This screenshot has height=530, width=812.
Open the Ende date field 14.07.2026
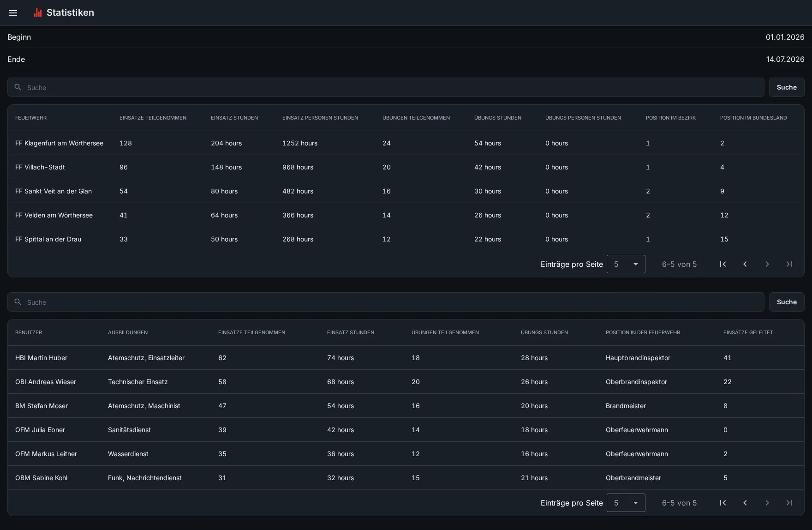406,59
